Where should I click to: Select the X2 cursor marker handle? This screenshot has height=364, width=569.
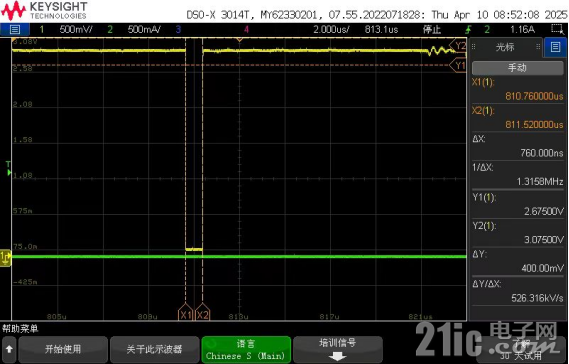click(202, 312)
